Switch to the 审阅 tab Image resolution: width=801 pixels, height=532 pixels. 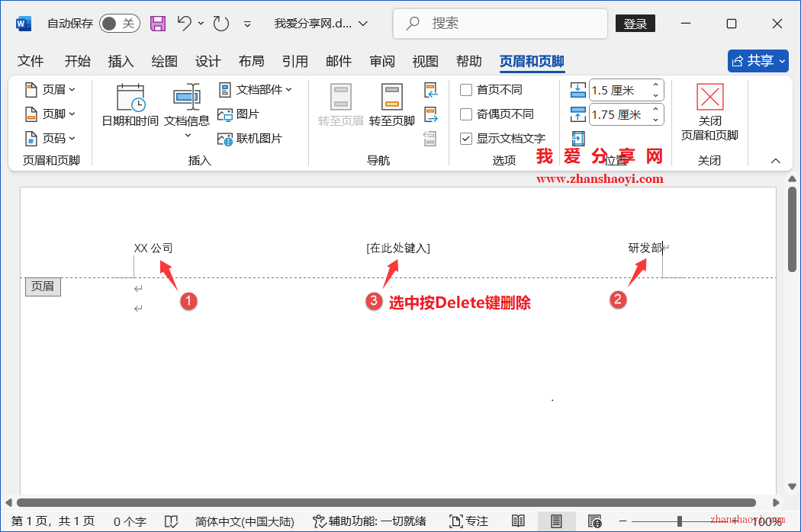click(x=383, y=61)
